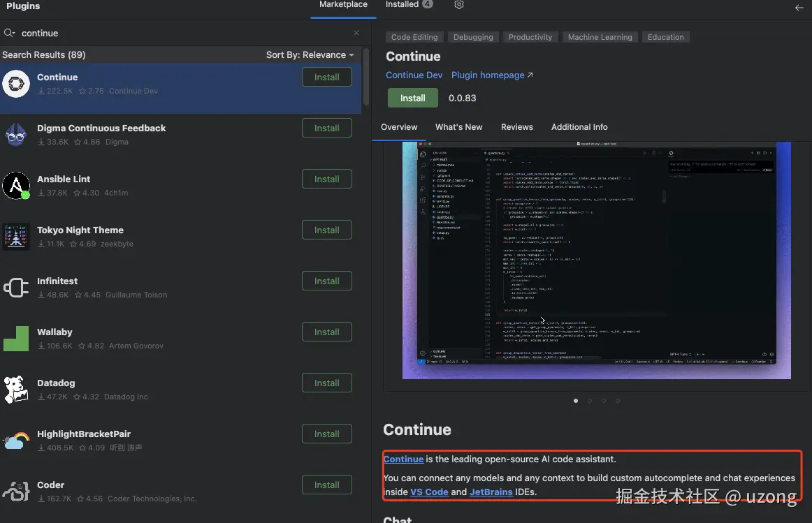Filter by the Productivity tag
Screen dimensions: 812x523
click(x=530, y=37)
